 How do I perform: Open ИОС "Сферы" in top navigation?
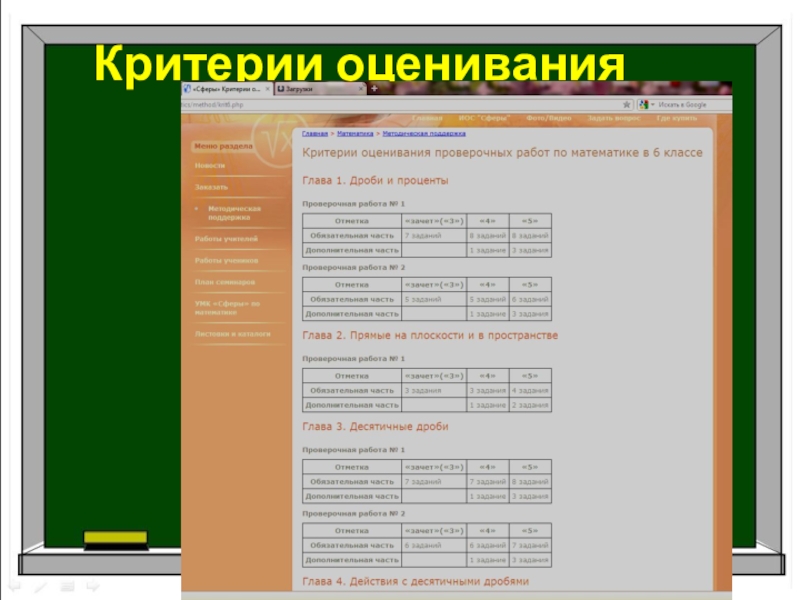pyautogui.click(x=484, y=118)
